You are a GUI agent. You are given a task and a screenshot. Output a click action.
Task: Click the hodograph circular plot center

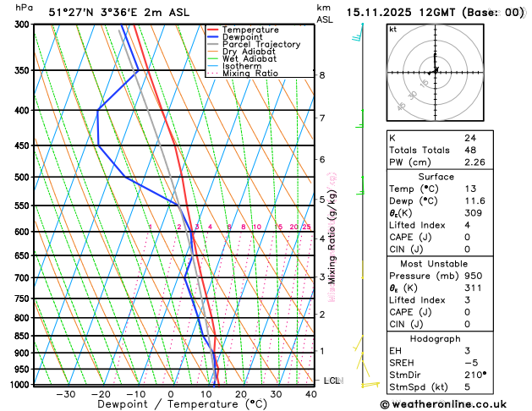[436, 73]
